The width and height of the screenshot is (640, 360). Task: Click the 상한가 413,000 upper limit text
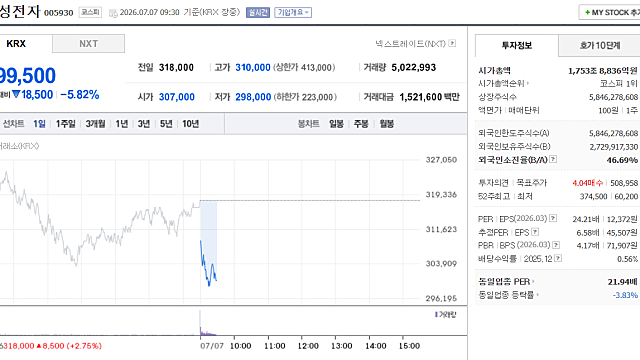[304, 67]
